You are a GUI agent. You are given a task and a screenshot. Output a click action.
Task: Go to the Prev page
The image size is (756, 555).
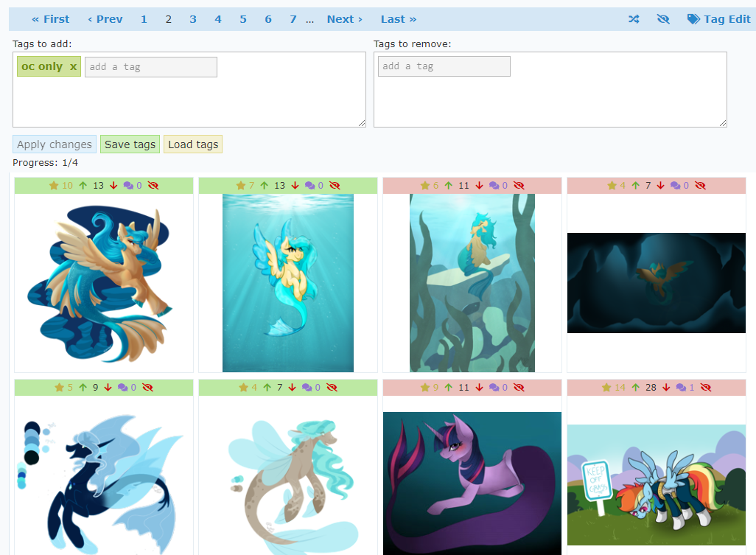(x=105, y=19)
